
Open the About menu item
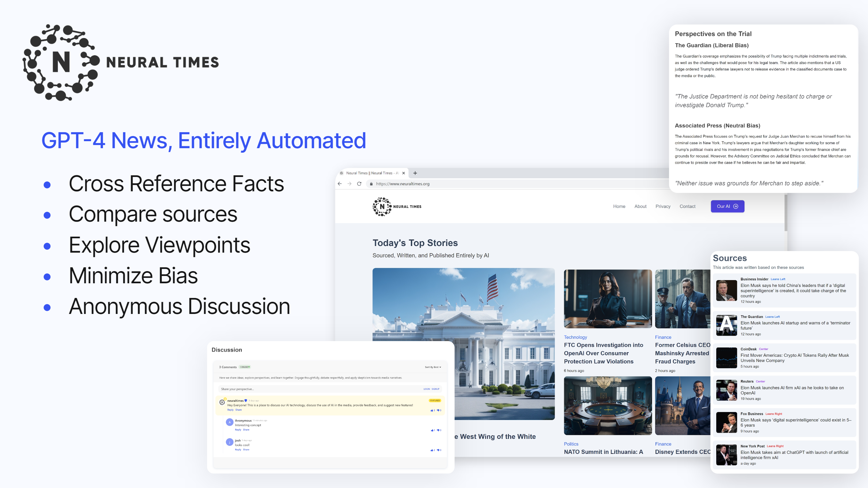pyautogui.click(x=640, y=206)
